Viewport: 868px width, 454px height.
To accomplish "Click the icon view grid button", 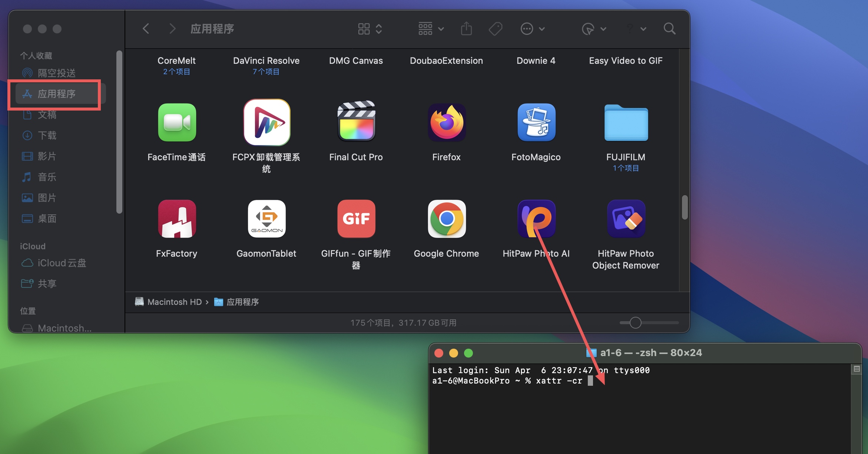I will 364,29.
